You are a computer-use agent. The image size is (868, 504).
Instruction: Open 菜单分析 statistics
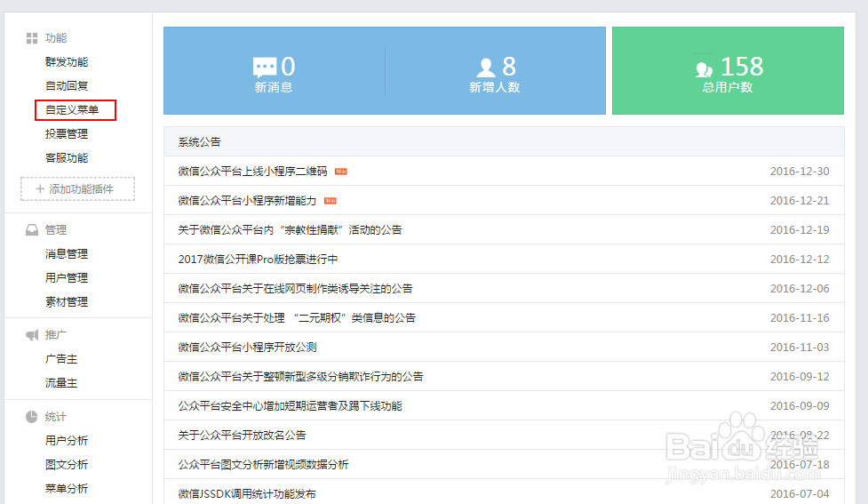pyautogui.click(x=67, y=489)
